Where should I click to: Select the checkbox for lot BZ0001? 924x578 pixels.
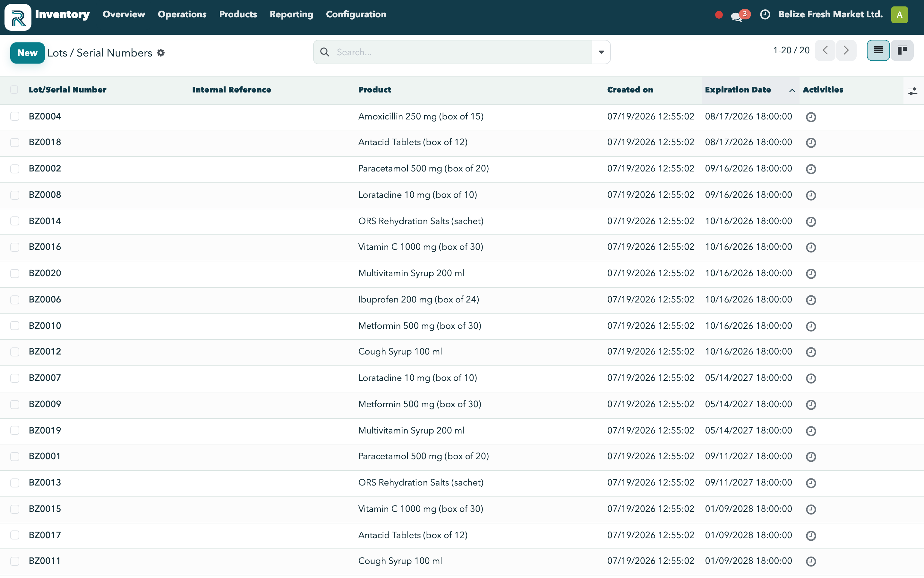[14, 456]
